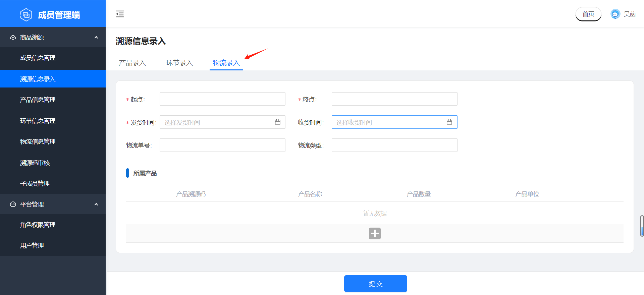Click the page vertical scrollbar thumb
Viewport: 644px width, 295px height.
pyautogui.click(x=642, y=226)
